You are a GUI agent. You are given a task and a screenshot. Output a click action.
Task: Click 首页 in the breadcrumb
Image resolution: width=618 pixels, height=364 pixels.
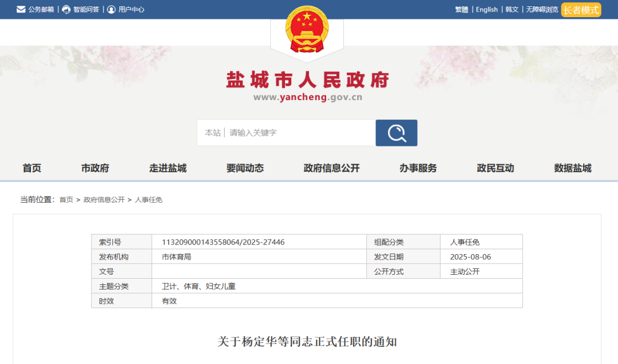66,200
